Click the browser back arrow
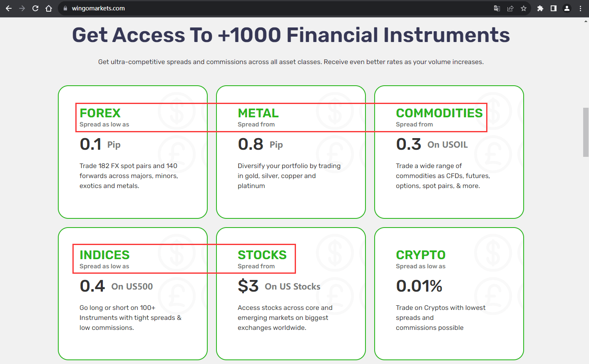This screenshot has height=364, width=589. tap(9, 8)
